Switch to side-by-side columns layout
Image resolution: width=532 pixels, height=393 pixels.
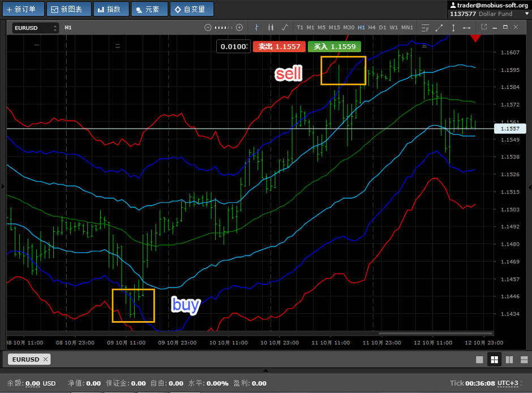509,360
